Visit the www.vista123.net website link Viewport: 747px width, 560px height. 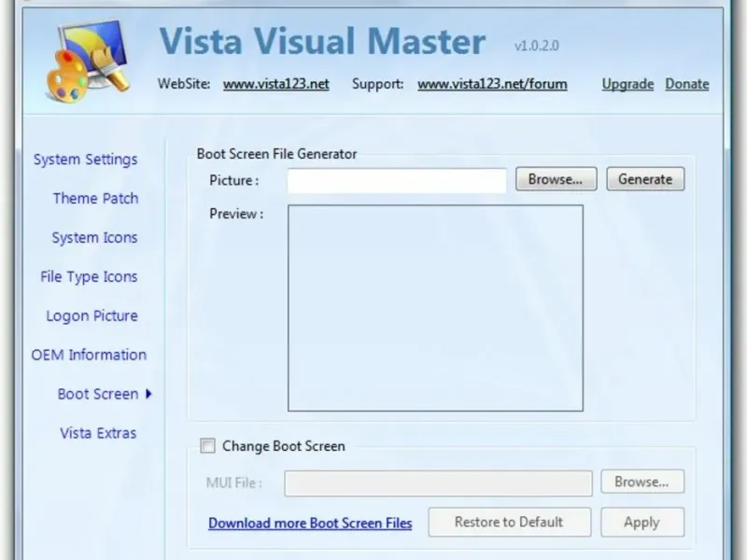(x=275, y=84)
